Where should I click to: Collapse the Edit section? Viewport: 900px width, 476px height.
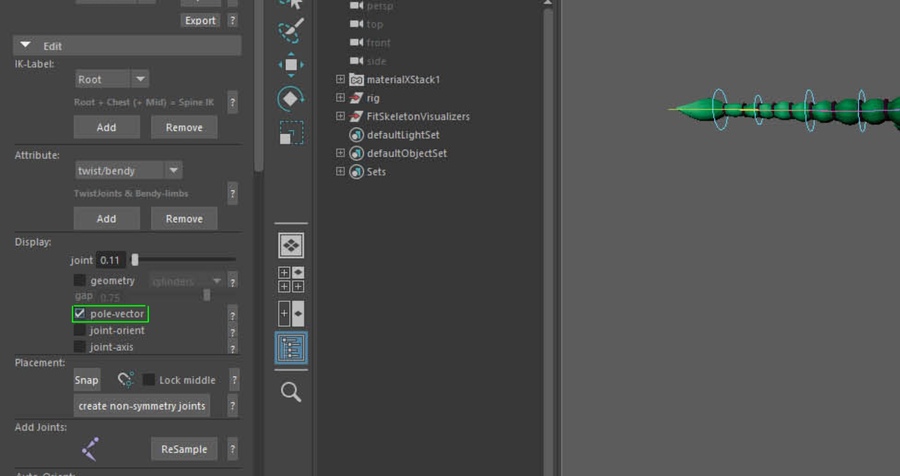coord(25,45)
